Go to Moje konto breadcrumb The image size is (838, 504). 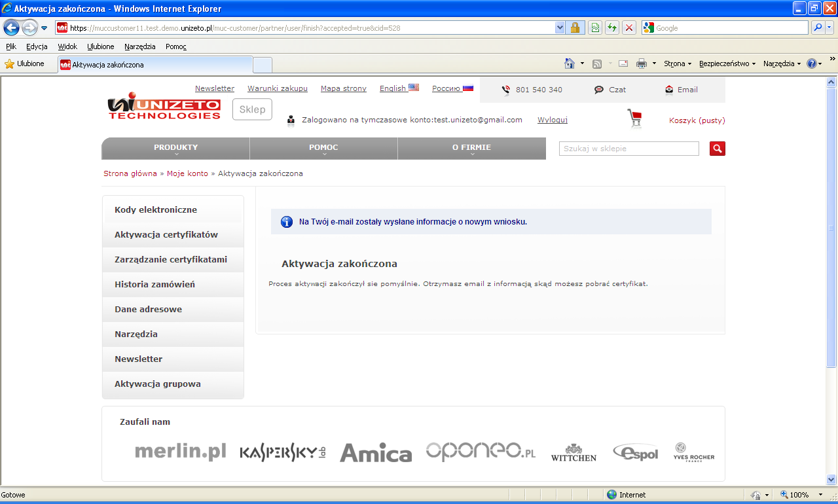187,173
